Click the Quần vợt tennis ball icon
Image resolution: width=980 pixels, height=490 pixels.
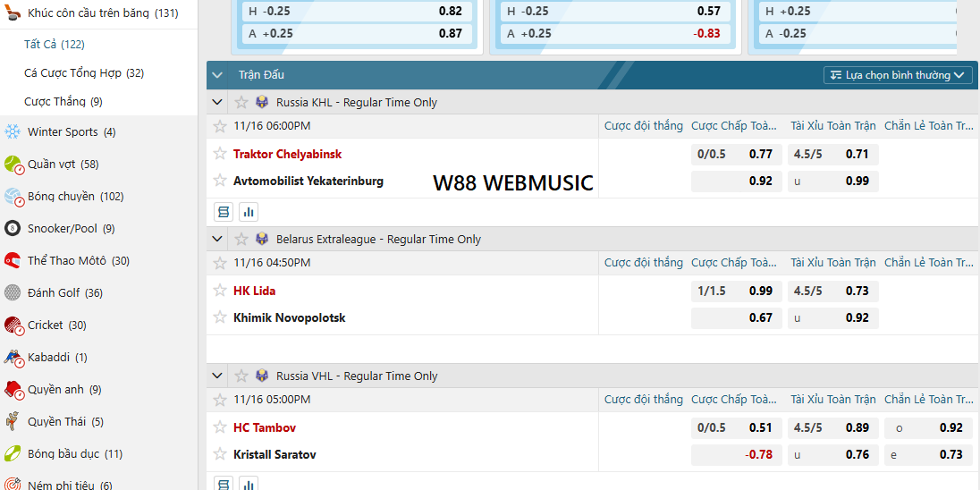click(13, 165)
